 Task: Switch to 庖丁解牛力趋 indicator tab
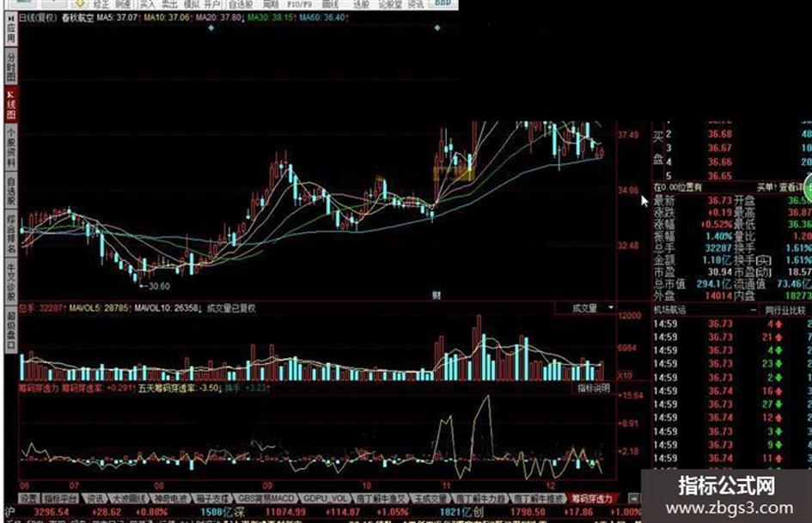[480, 499]
